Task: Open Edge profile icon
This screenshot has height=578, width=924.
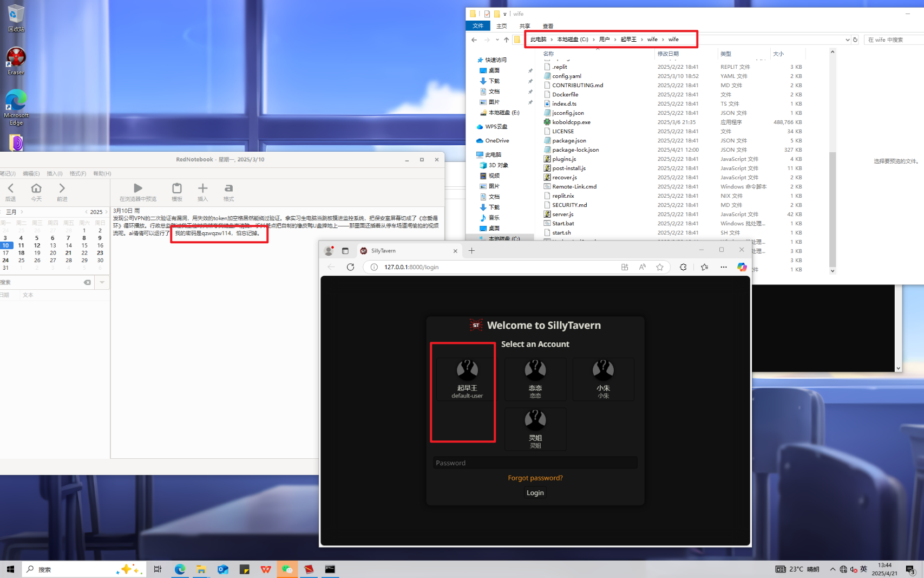Action: pyautogui.click(x=329, y=251)
